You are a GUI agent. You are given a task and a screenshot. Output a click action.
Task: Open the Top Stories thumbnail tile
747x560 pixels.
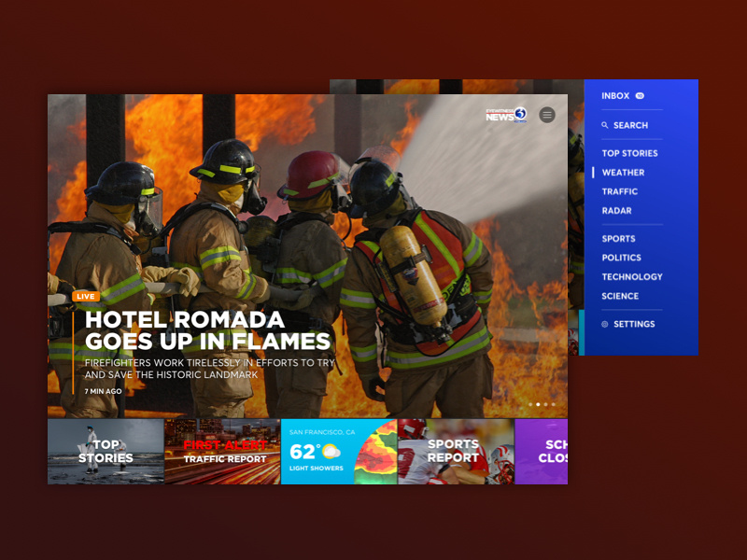tap(106, 452)
